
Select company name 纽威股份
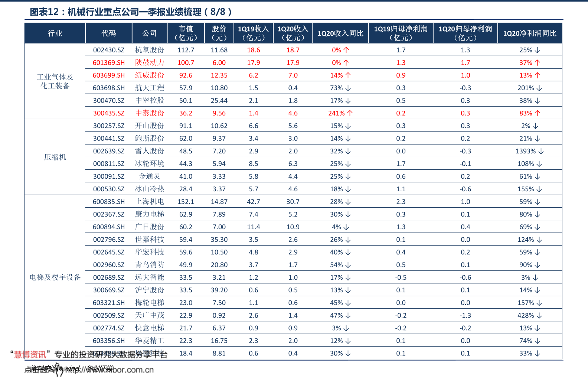click(150, 75)
